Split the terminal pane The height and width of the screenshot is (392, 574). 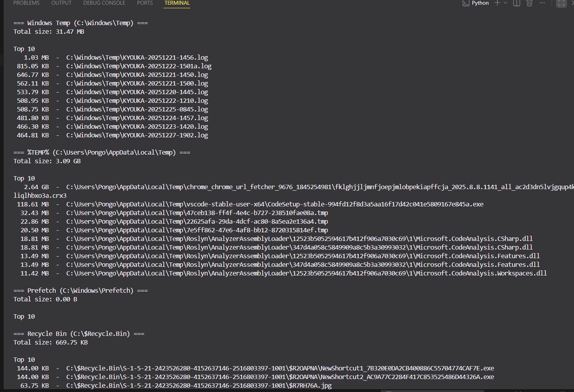517,3
